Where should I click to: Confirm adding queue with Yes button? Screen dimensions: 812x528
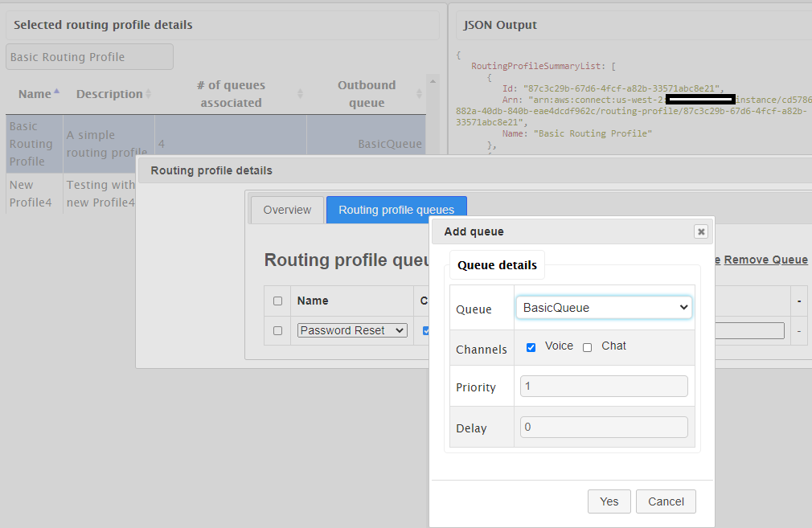(609, 501)
